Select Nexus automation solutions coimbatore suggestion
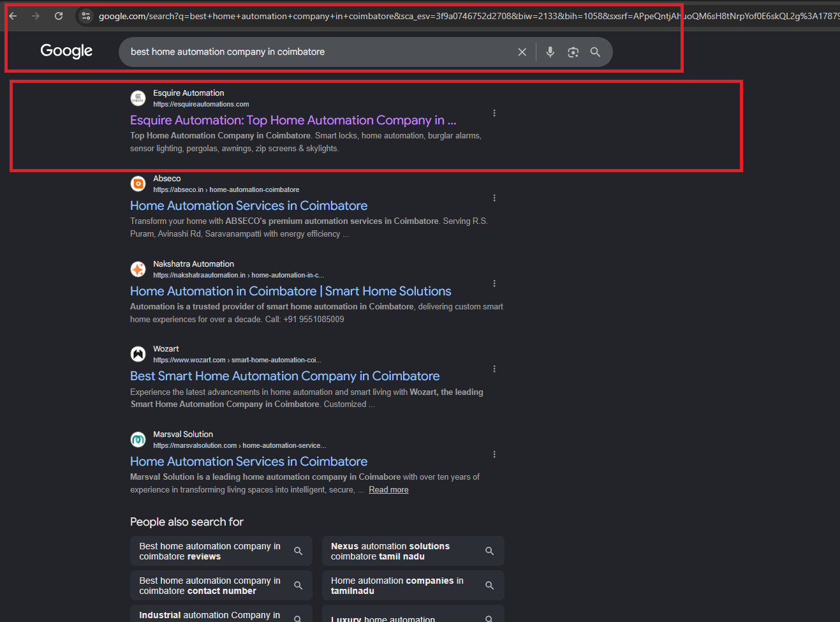The image size is (840, 622). pyautogui.click(x=413, y=551)
